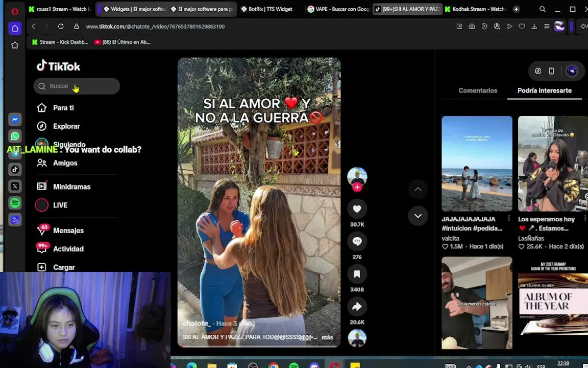
Task: Open options menu for the valcita video card
Action: point(509,218)
